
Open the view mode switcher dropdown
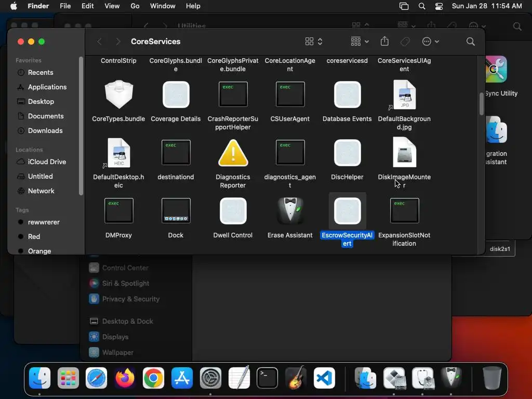313,42
